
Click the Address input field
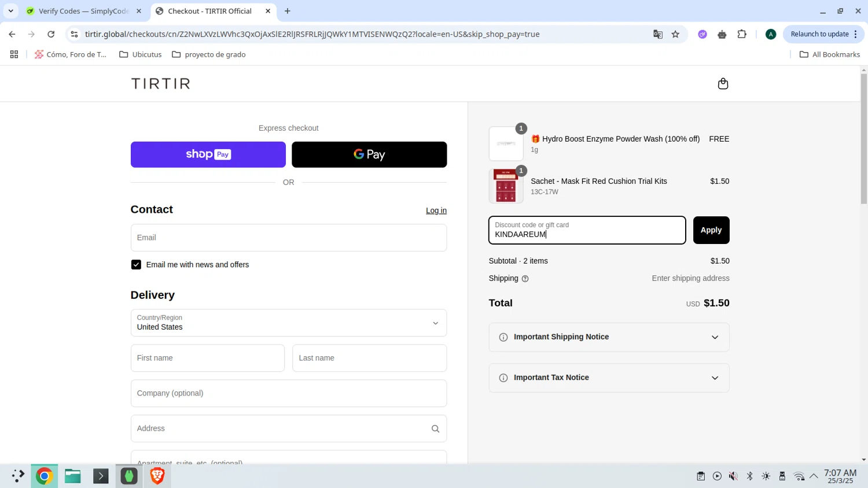[289, 428]
